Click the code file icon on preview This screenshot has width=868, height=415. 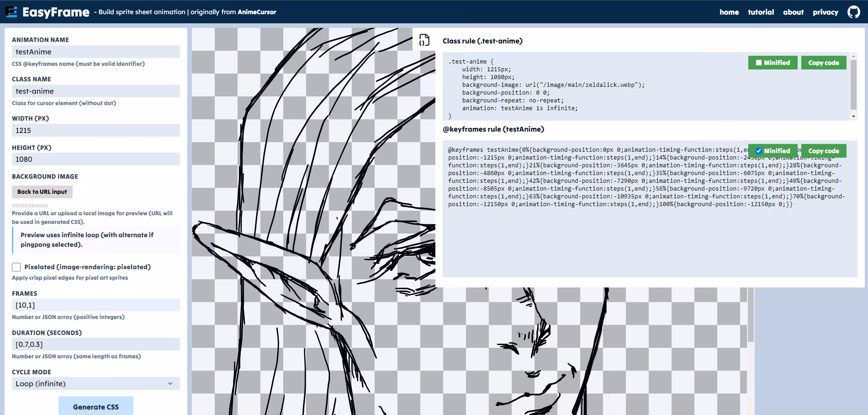click(424, 40)
